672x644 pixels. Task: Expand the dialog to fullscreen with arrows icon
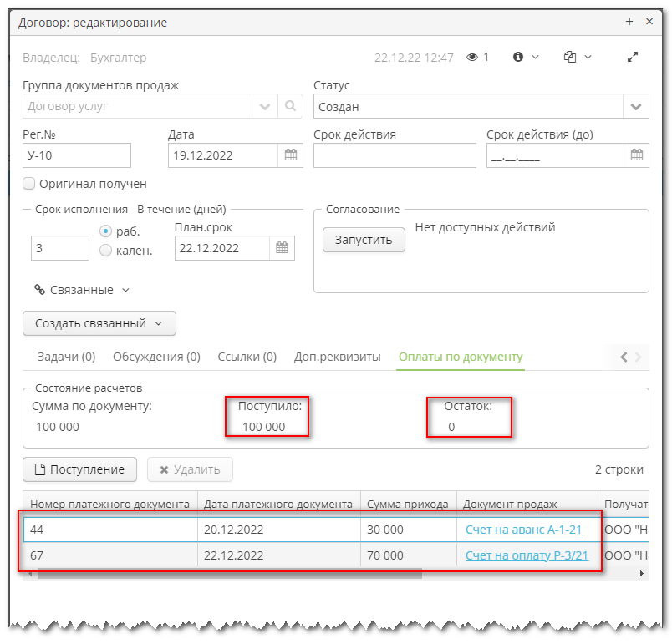click(x=633, y=57)
